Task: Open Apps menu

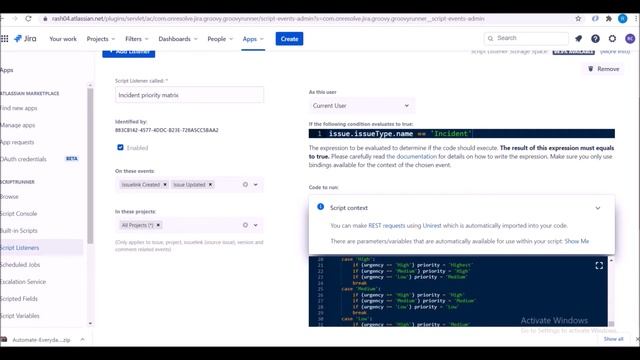Action: [x=253, y=39]
